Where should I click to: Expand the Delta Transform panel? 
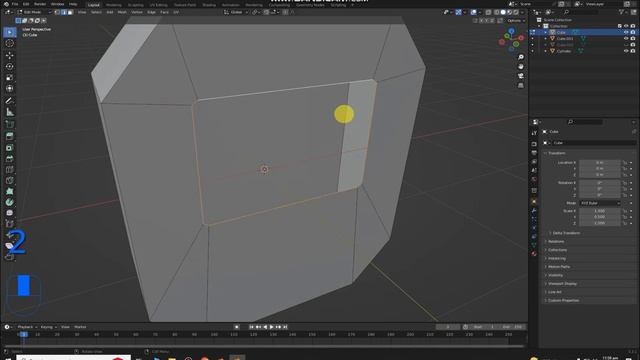pos(566,233)
